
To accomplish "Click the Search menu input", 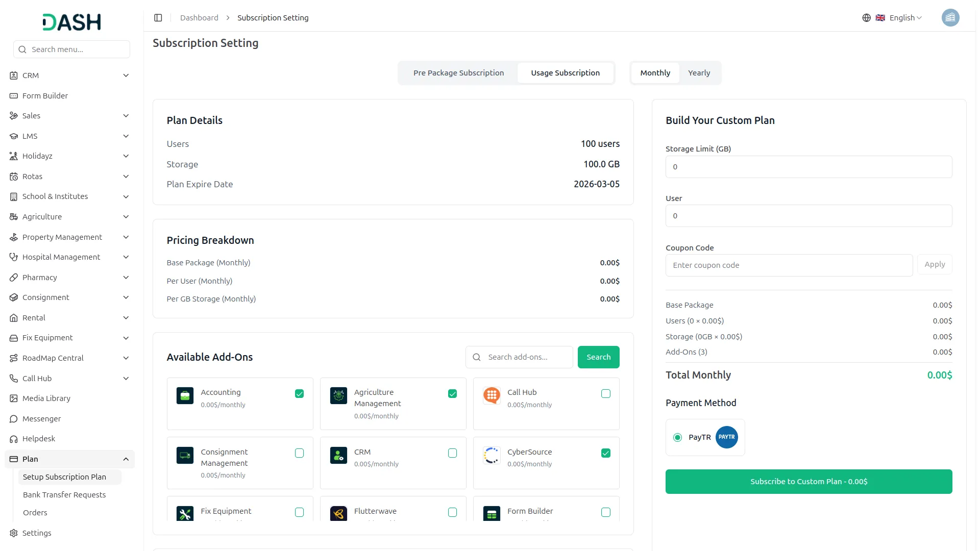I will [71, 49].
